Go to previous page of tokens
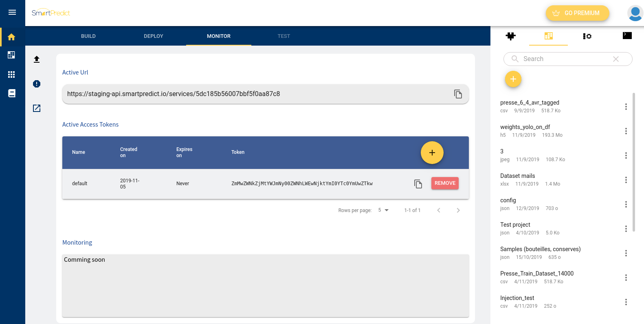The image size is (644, 324). tap(439, 210)
